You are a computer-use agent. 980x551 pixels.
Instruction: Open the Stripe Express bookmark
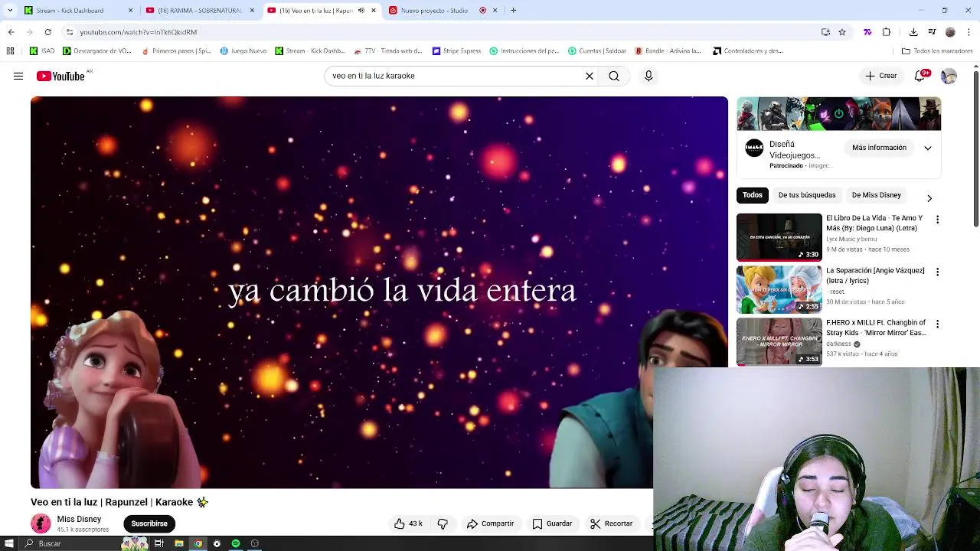point(456,51)
